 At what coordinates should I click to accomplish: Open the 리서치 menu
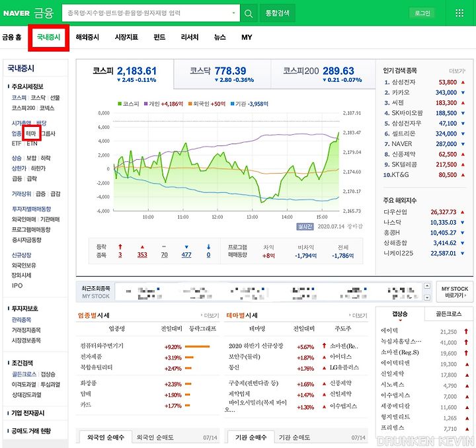(x=190, y=37)
